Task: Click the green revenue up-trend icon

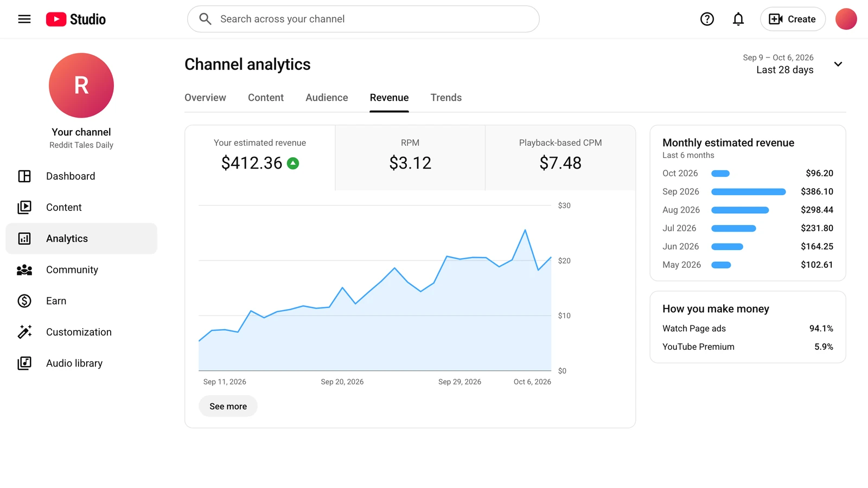Action: tap(293, 163)
